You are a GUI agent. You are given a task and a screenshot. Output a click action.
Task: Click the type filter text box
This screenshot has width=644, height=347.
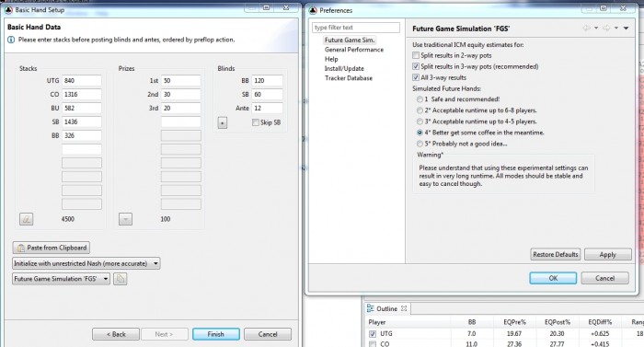356,28
